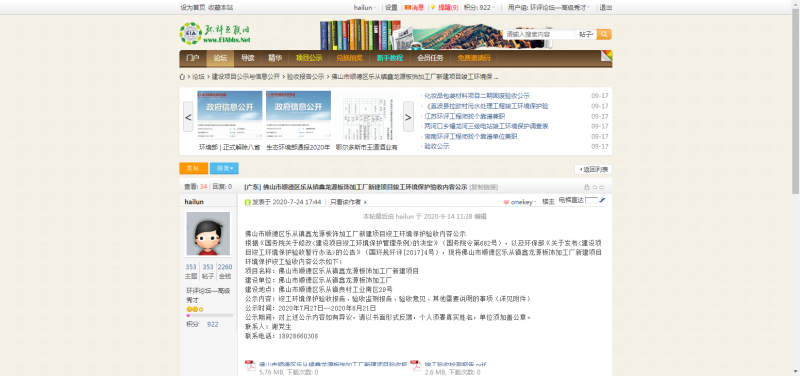Click the 设为首页 link
This screenshot has height=376, width=800.
pos(193,8)
